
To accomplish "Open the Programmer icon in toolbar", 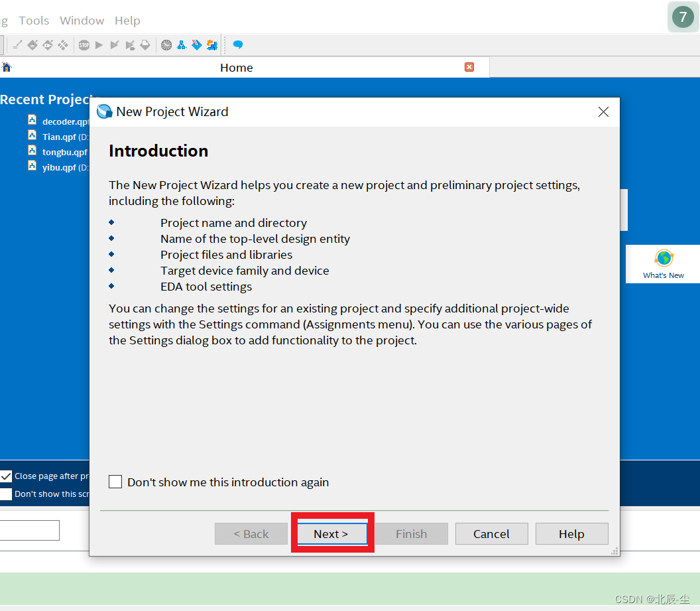I will (196, 45).
